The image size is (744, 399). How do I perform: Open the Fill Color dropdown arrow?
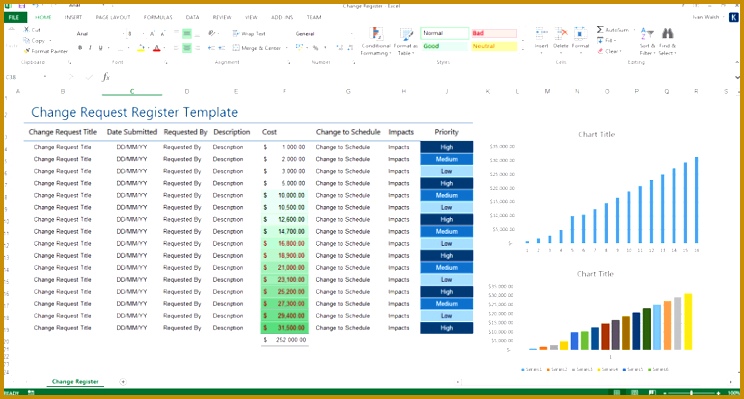coord(148,48)
